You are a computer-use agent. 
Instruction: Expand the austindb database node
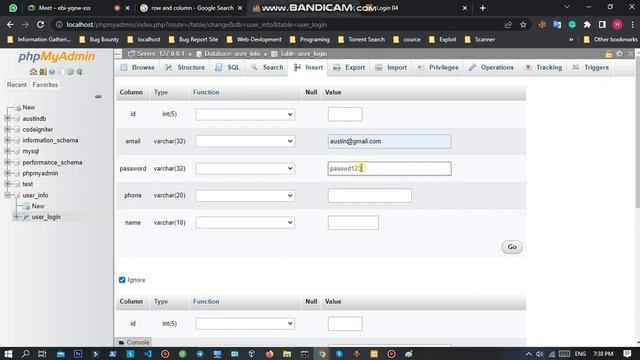tap(7, 118)
